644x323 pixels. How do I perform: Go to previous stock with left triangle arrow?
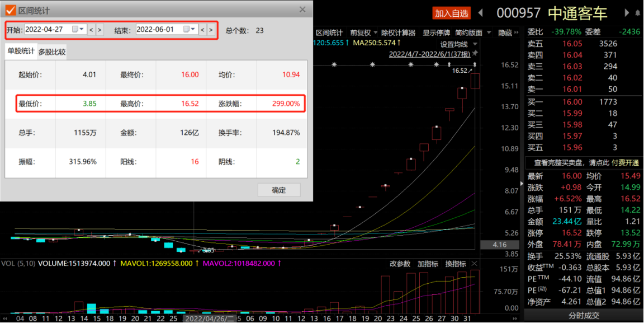pyautogui.click(x=481, y=13)
